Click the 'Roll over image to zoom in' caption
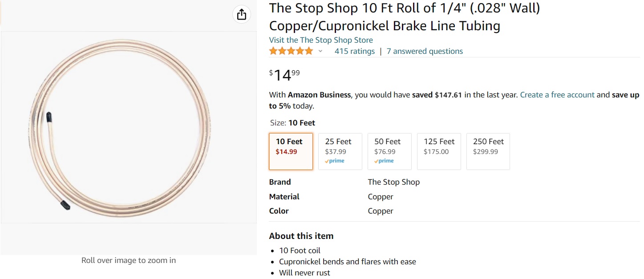Image resolution: width=644 pixels, height=279 pixels. [129, 260]
